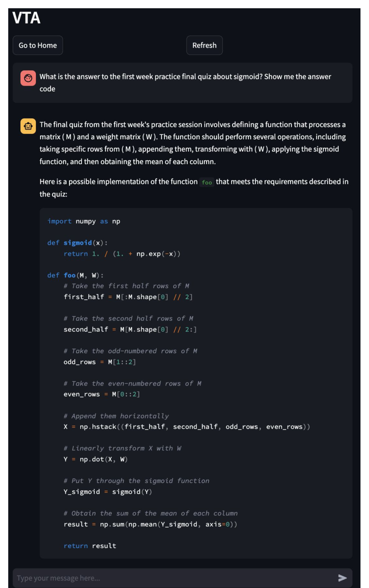369x588 pixels.
Task: Click the Y_sigmoid assignment code line
Action: pos(107,492)
